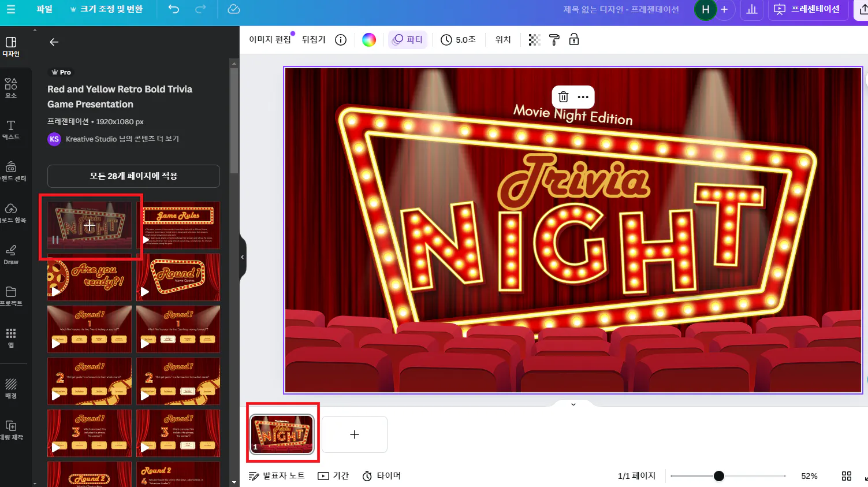The image size is (868, 487).
Task: Select the Game Rules template page
Action: point(178,225)
